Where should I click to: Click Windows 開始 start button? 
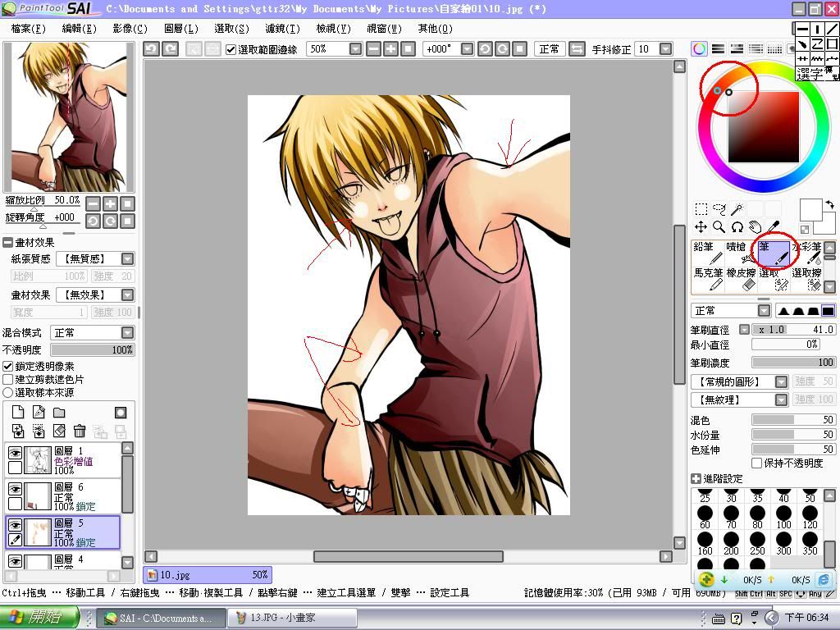click(x=39, y=618)
